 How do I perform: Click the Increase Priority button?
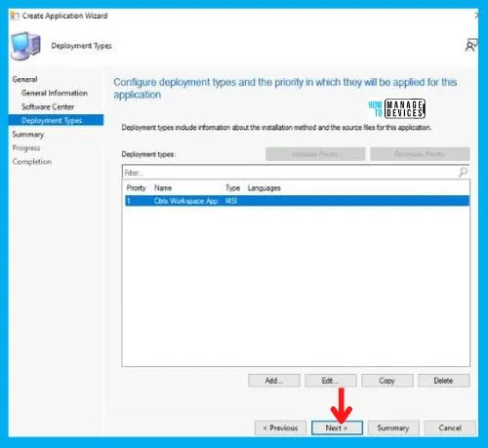[x=315, y=154]
